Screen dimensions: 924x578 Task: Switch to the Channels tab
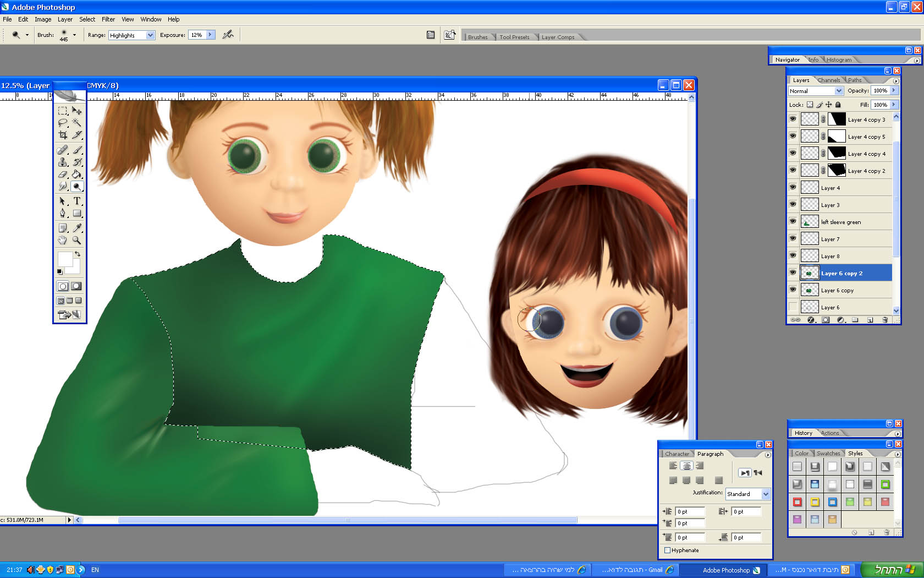click(x=828, y=80)
